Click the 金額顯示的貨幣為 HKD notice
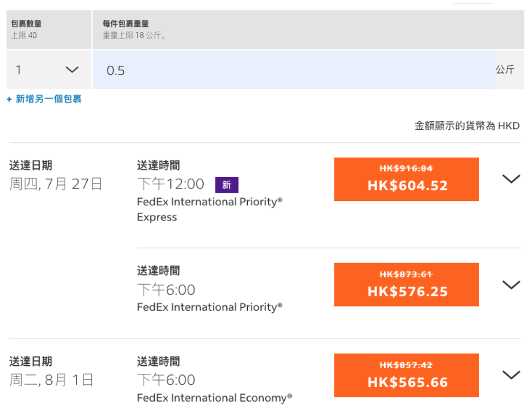532x416 pixels. (467, 126)
